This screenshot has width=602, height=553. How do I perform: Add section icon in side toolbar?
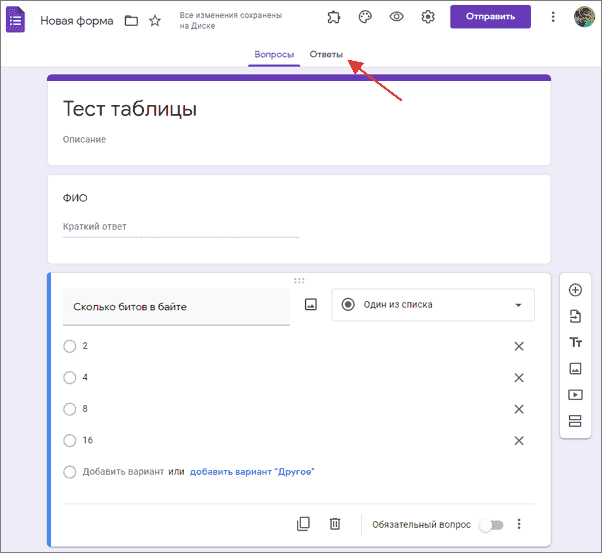pos(575,421)
